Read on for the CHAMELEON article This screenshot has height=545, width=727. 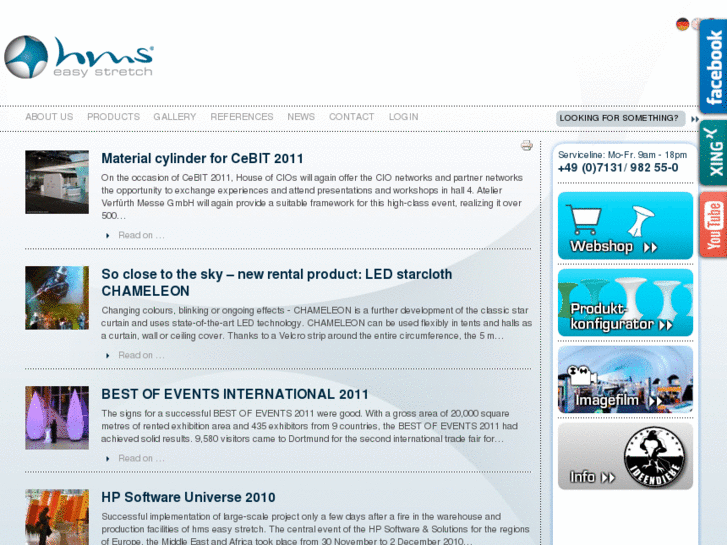click(141, 355)
